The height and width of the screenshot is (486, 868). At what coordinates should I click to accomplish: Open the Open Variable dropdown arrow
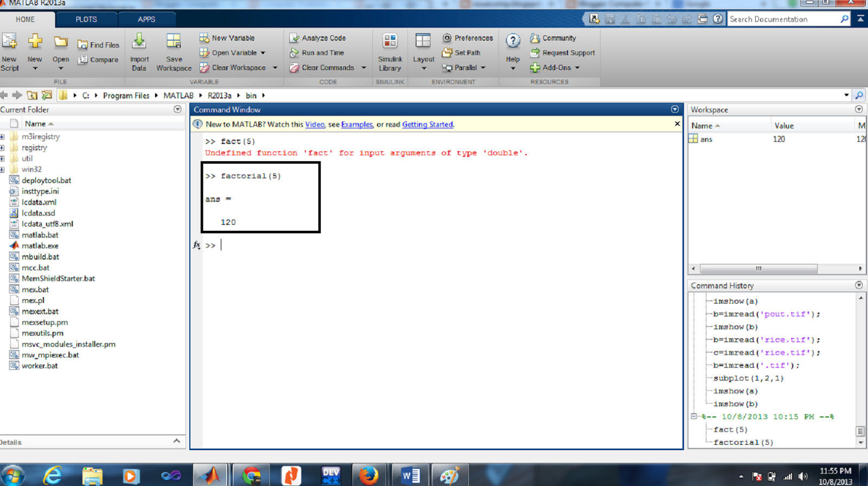(x=263, y=53)
